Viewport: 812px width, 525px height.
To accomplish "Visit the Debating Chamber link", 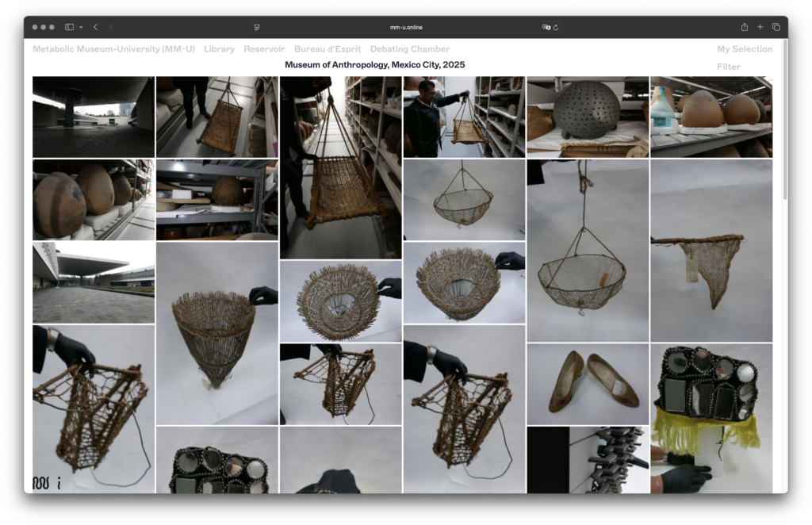I will pyautogui.click(x=409, y=49).
